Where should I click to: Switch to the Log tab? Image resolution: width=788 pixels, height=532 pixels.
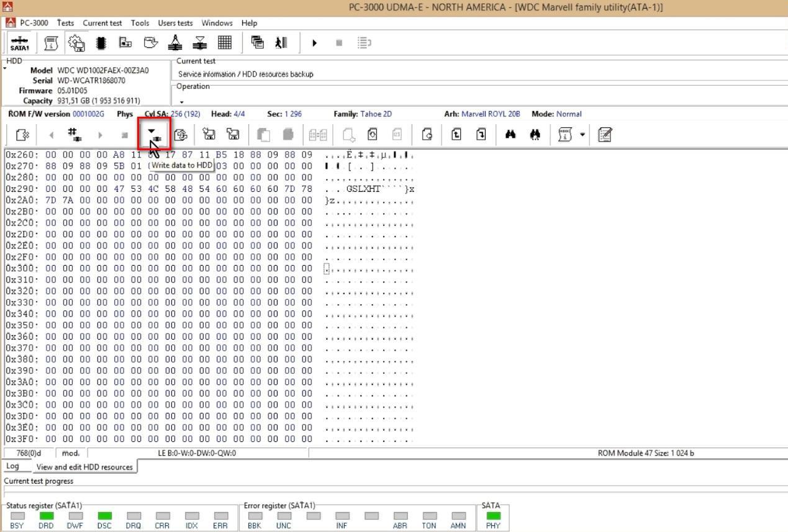12,466
